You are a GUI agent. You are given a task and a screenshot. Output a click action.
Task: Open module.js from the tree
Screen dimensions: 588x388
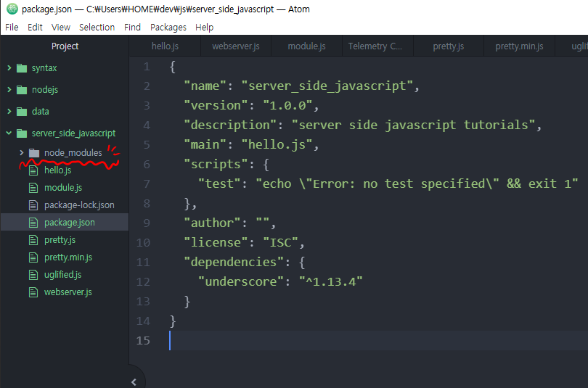click(x=63, y=188)
